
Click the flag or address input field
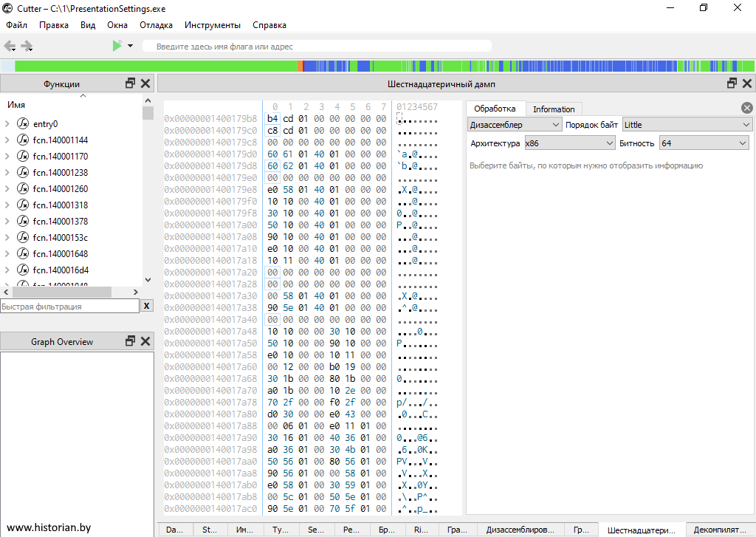tap(317, 47)
